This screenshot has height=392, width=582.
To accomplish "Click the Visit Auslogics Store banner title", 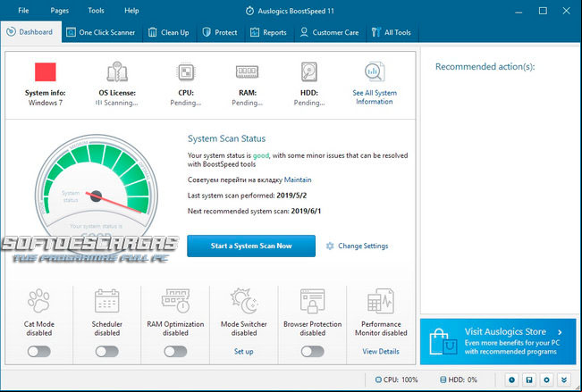I will (505, 331).
